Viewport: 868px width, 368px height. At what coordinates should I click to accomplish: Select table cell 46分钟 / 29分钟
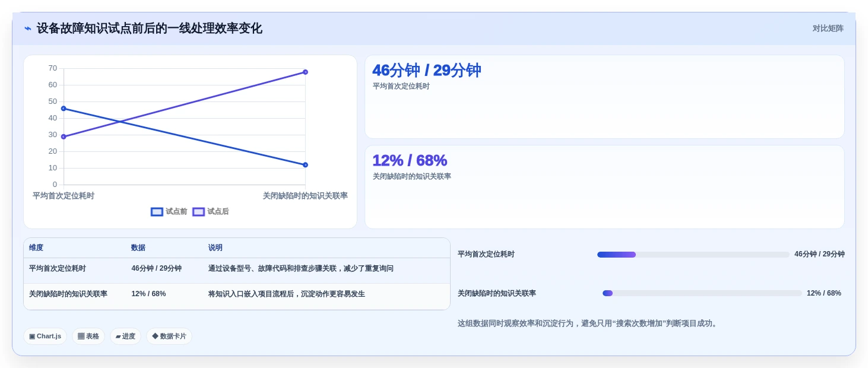[x=157, y=269]
